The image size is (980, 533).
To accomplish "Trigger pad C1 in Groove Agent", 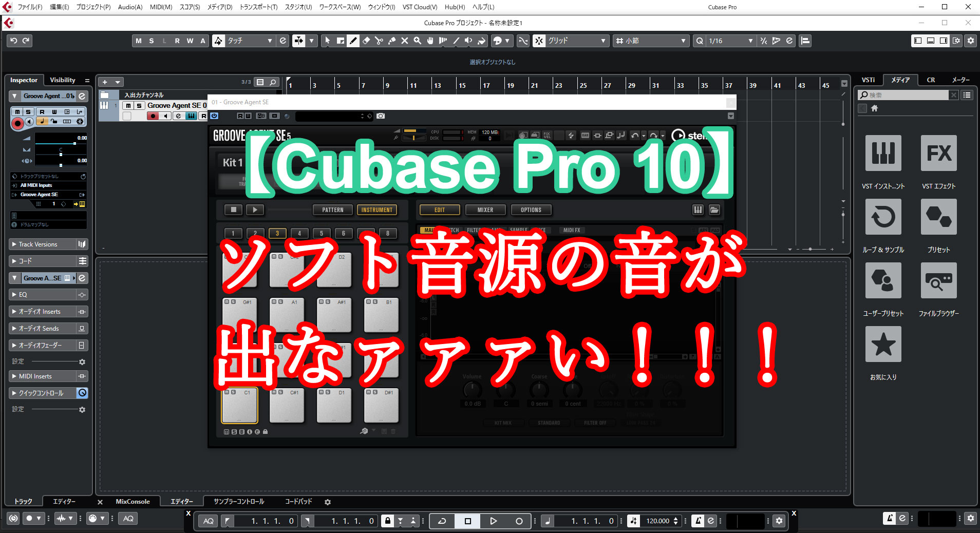I will [240, 406].
